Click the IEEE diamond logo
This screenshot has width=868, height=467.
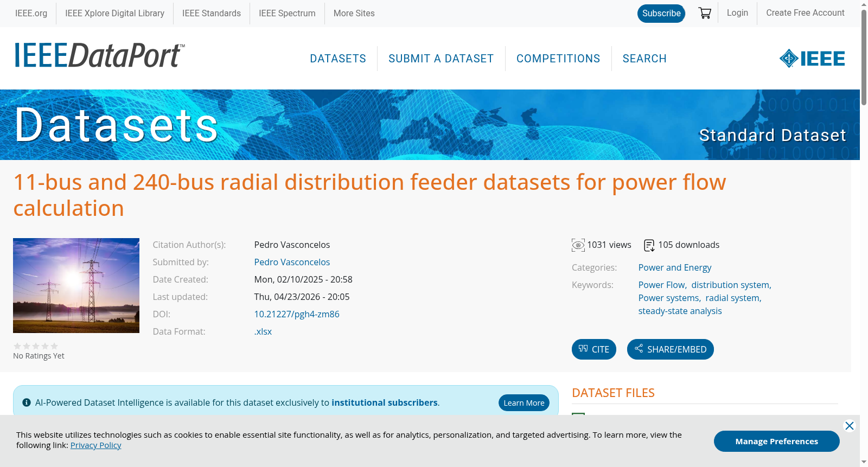click(x=812, y=58)
